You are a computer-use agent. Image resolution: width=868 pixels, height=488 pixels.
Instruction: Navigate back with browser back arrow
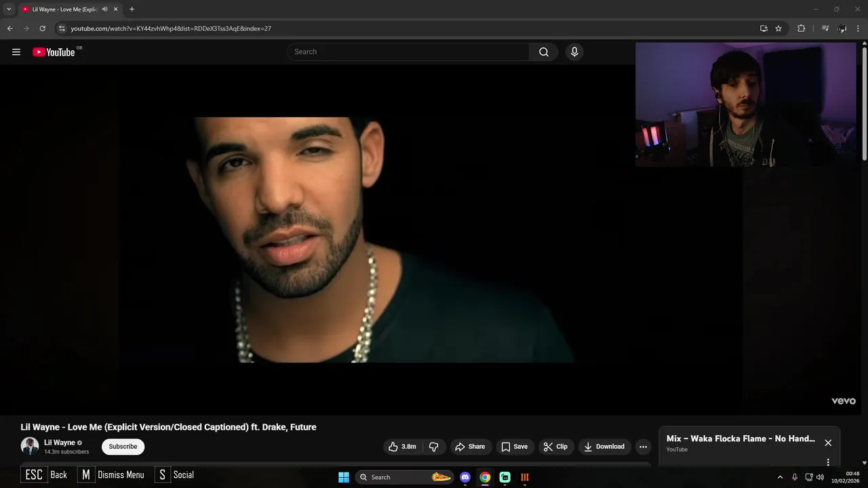[9, 28]
